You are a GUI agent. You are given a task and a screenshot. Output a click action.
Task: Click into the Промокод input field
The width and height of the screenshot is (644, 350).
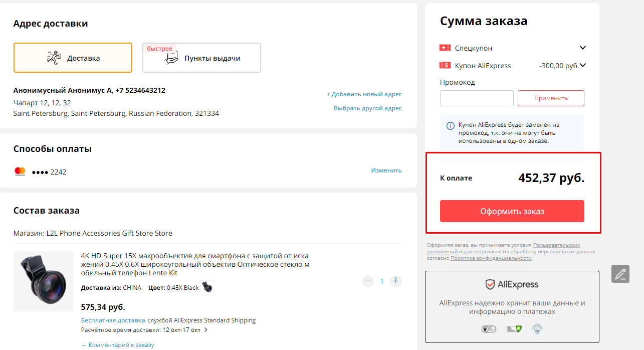477,98
